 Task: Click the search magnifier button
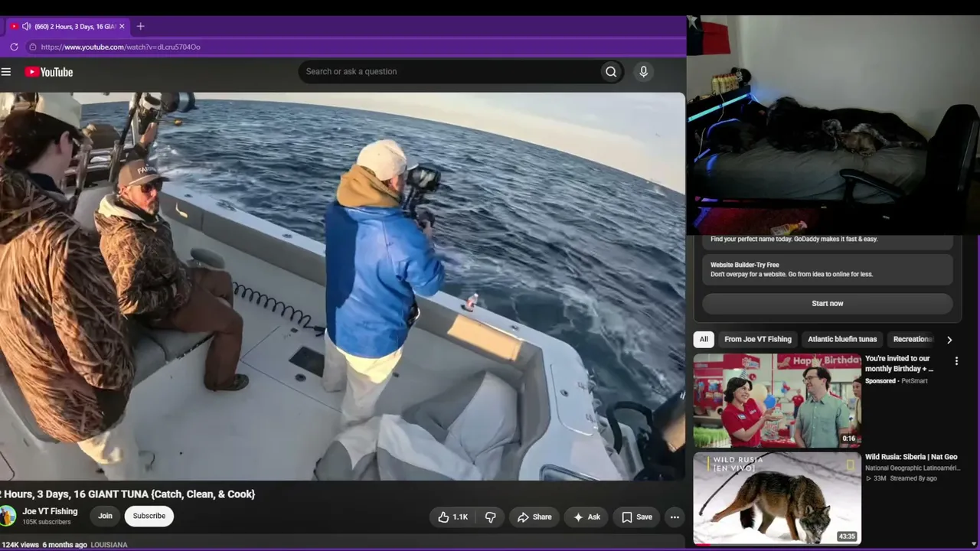(x=611, y=72)
